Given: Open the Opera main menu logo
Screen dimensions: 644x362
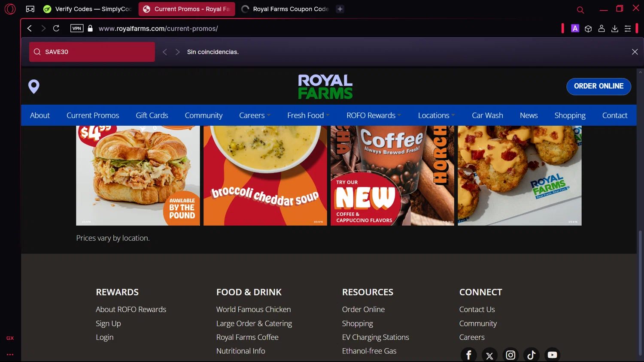Looking at the screenshot, I should coord(10,9).
